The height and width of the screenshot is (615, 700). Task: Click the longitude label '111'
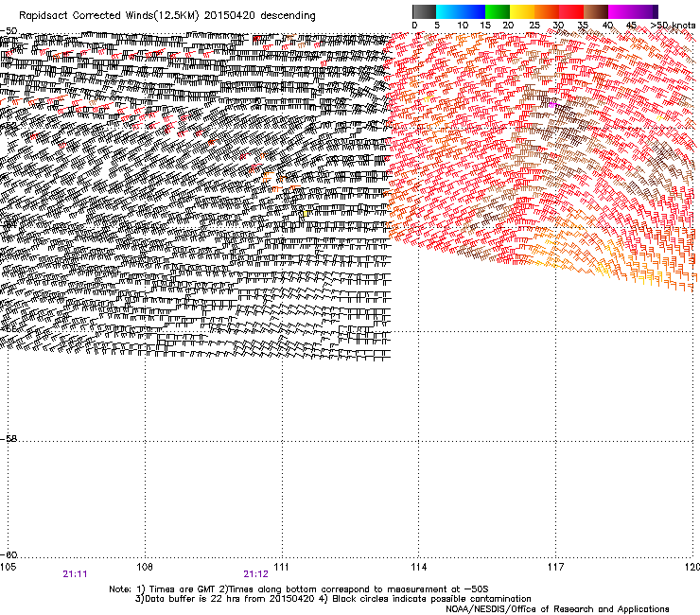pos(281,567)
